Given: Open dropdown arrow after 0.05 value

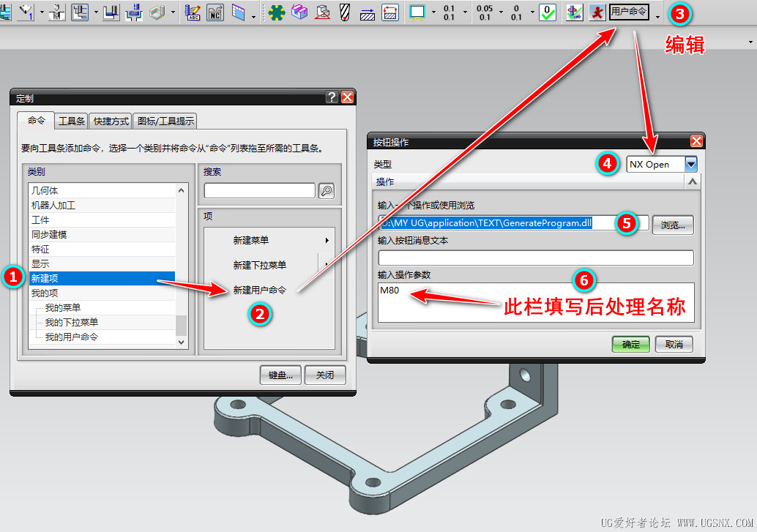Looking at the screenshot, I should [501, 12].
